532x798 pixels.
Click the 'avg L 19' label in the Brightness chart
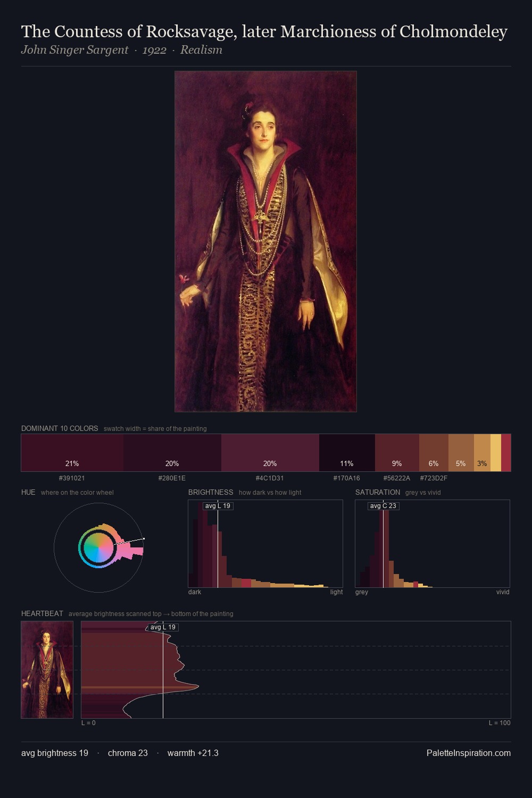pos(218,506)
